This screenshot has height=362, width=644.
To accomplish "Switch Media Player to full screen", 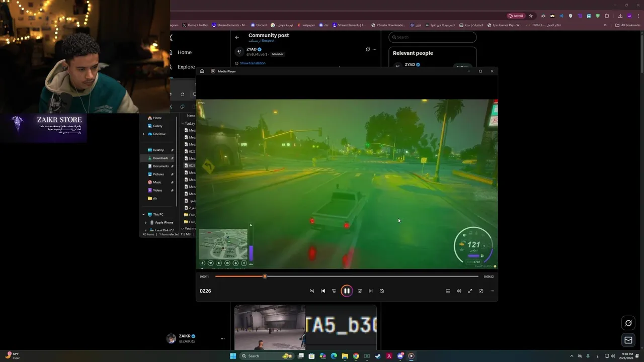I will tap(470, 291).
